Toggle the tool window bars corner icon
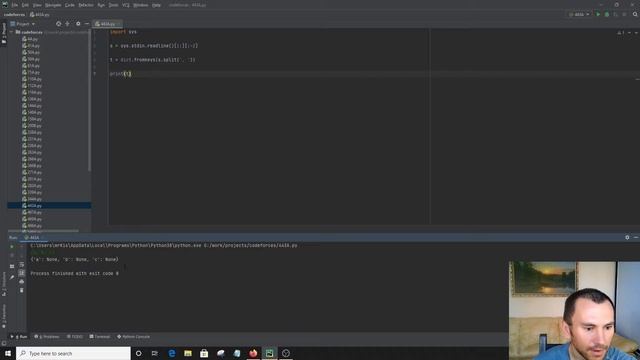The width and height of the screenshot is (640, 360). pyautogui.click(x=4, y=343)
